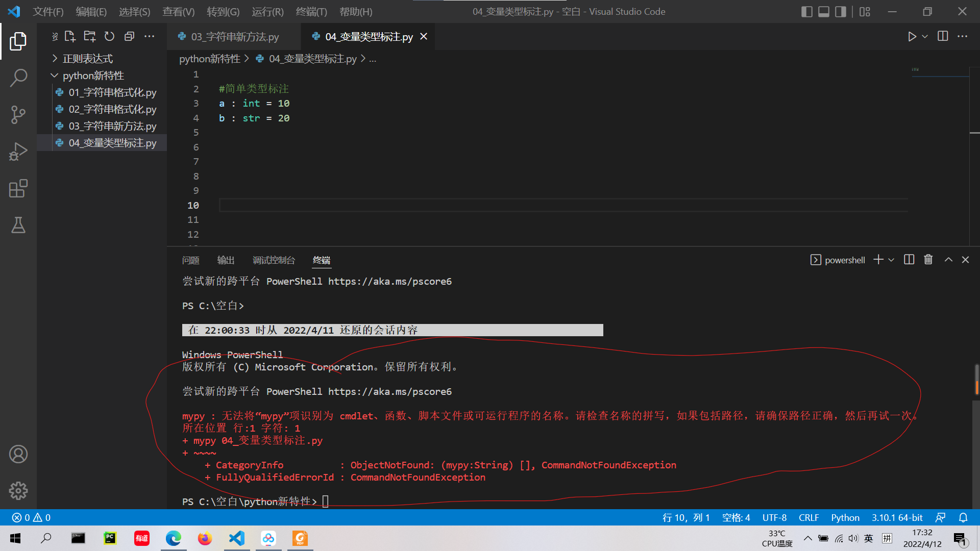Add a new terminal with plus icon

[x=878, y=260]
